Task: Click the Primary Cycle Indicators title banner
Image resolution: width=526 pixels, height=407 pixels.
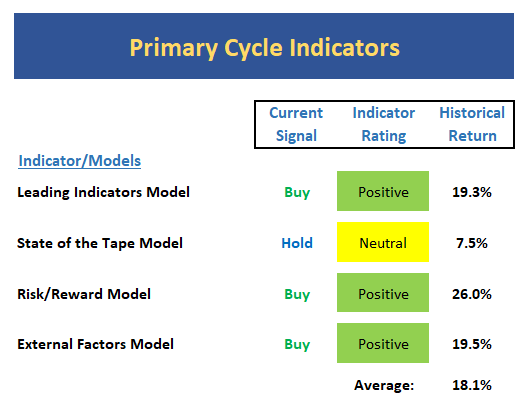Action: 264,46
